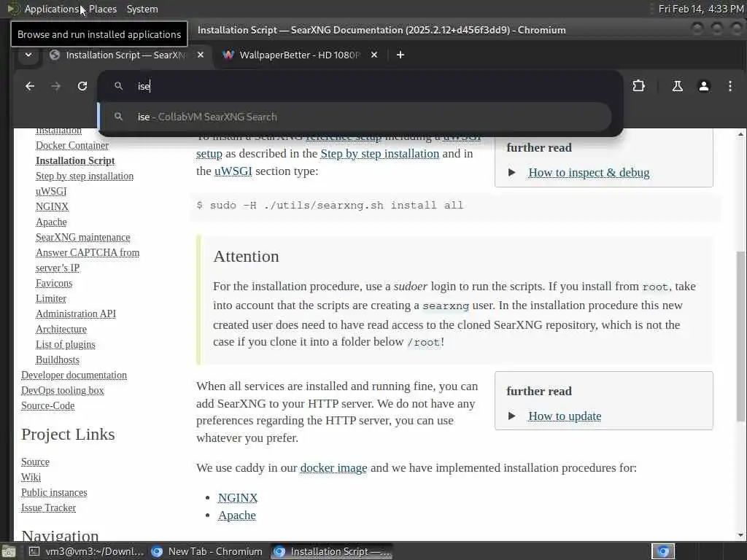Close the Installation Script tab
747x560 pixels.
pyautogui.click(x=201, y=55)
